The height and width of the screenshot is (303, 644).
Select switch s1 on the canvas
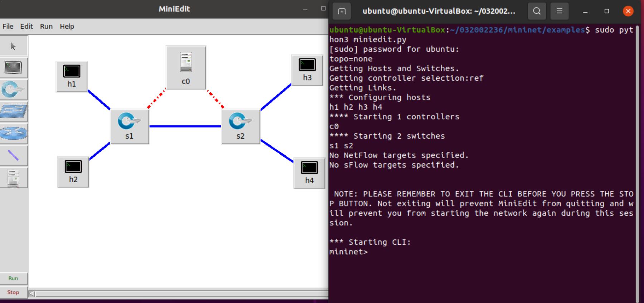point(130,126)
